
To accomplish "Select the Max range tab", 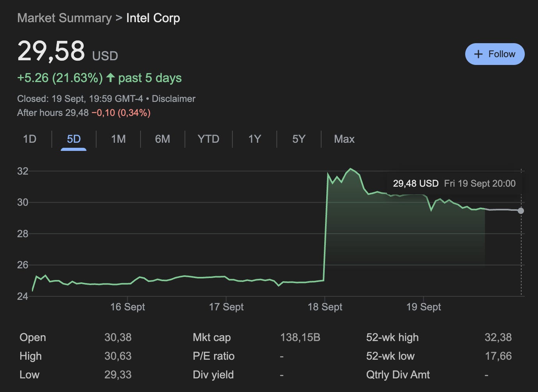I will 344,139.
